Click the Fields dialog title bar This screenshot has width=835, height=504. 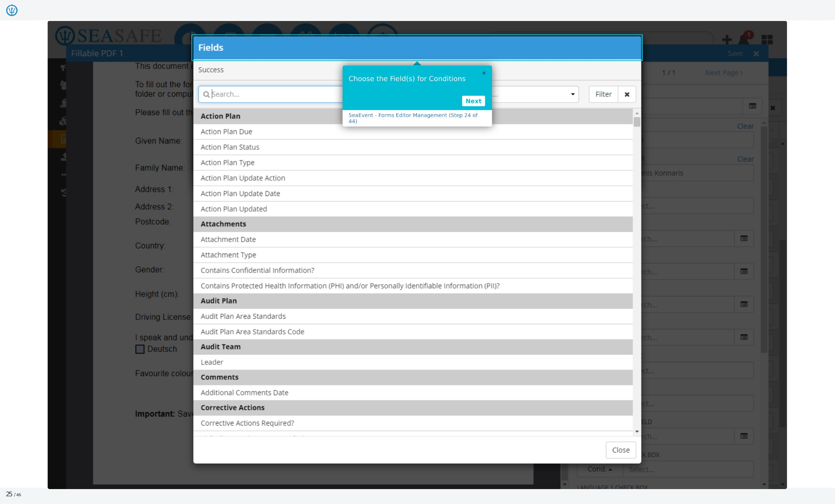point(417,48)
